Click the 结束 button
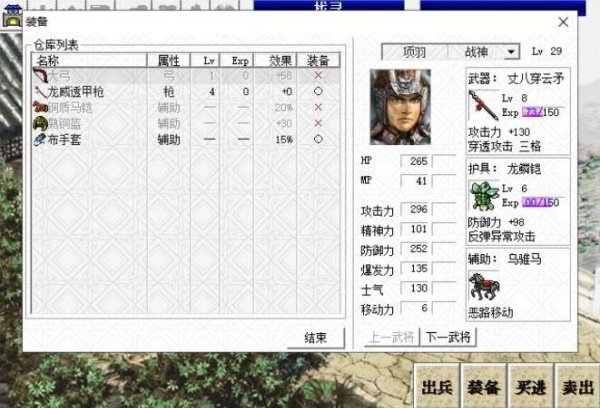This screenshot has height=408, width=600. point(316,338)
